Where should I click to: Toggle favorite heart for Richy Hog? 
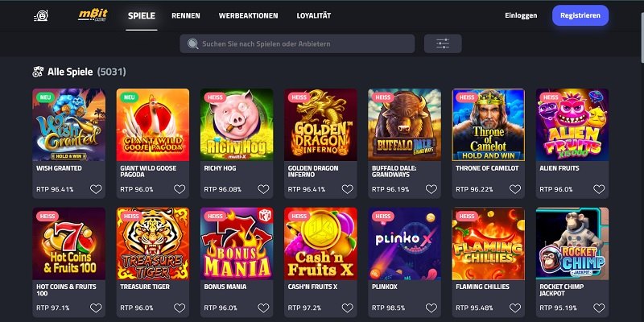[263, 189]
